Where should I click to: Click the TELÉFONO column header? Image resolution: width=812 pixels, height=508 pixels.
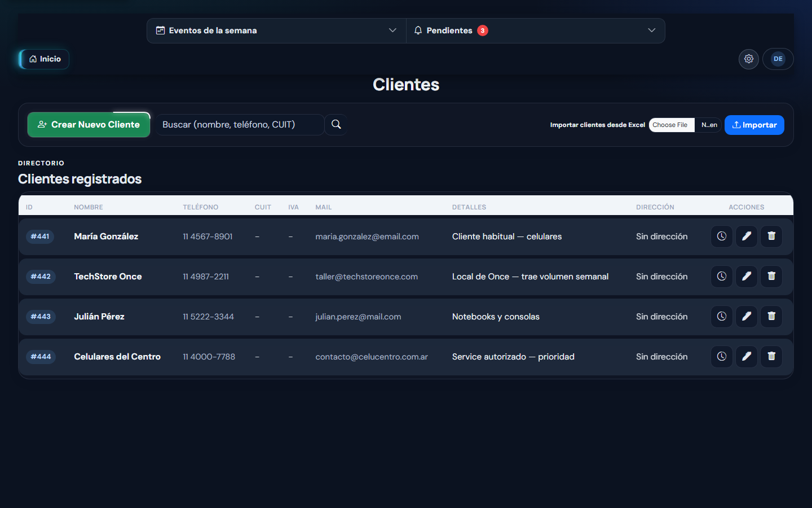(x=201, y=207)
